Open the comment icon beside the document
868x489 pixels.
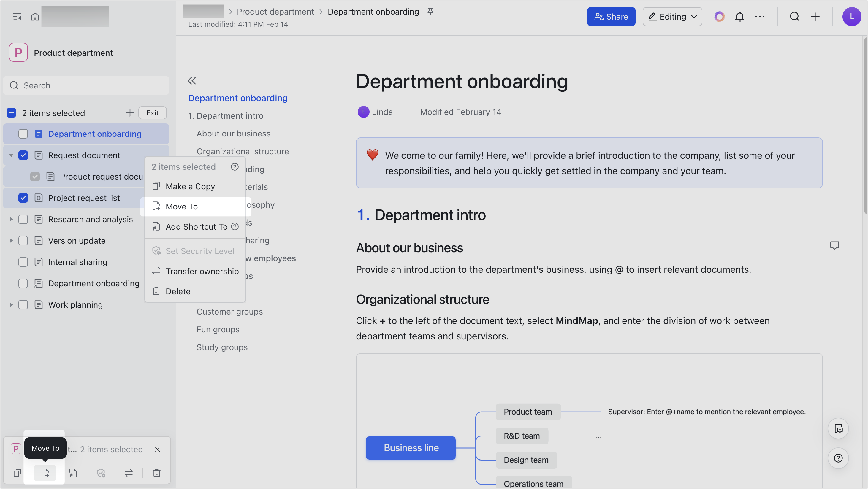(x=835, y=245)
